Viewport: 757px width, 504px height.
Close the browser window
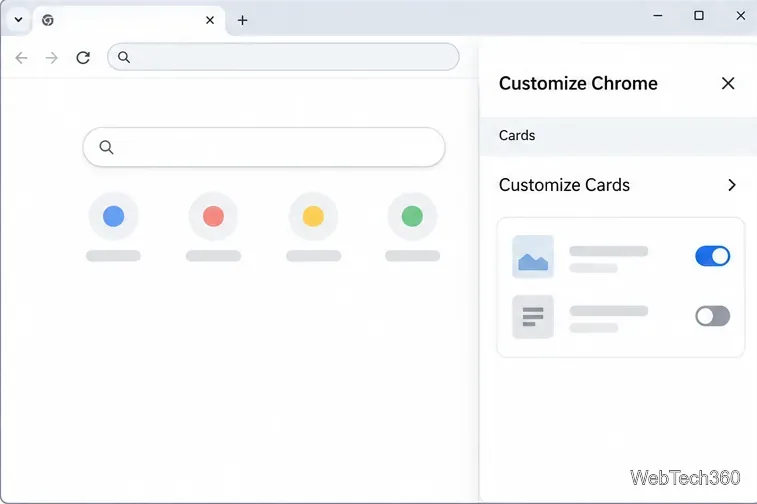pos(741,15)
